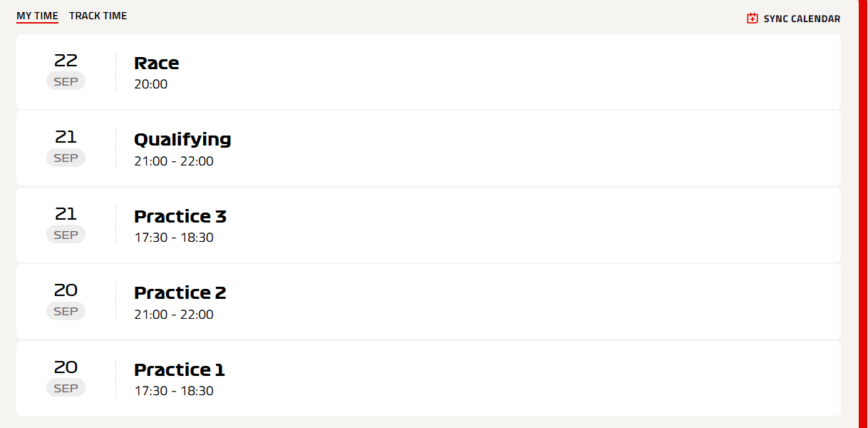Click the 21 date on Practice 3 row

point(66,214)
